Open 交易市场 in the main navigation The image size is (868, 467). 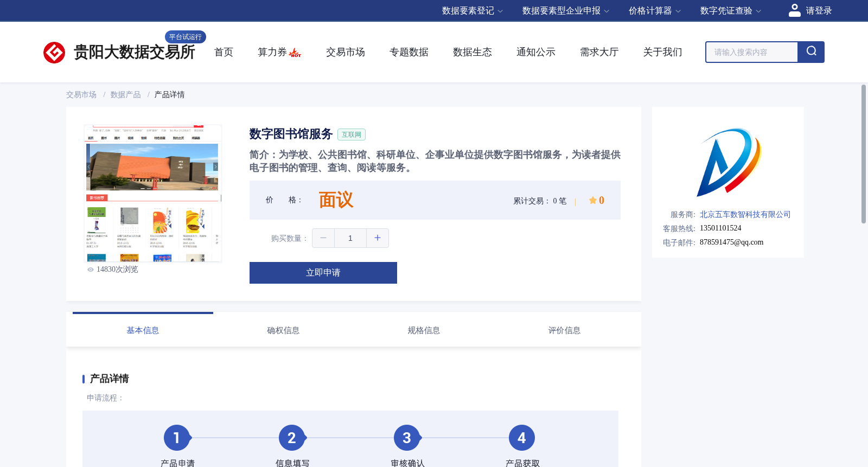pyautogui.click(x=345, y=52)
